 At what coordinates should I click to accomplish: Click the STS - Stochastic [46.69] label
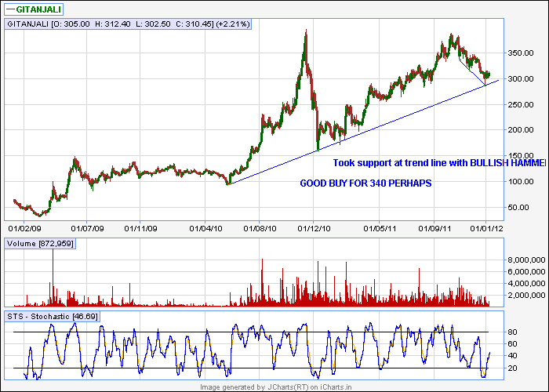53,317
